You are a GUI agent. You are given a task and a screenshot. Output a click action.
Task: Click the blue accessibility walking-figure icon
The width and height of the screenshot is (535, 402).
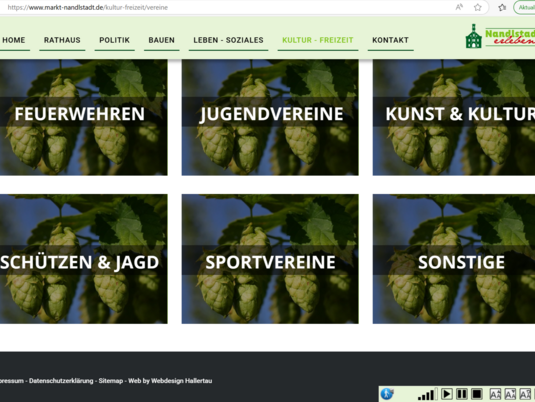(x=387, y=394)
